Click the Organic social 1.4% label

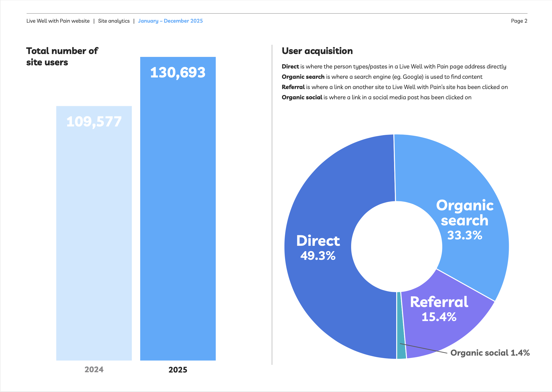coord(490,353)
